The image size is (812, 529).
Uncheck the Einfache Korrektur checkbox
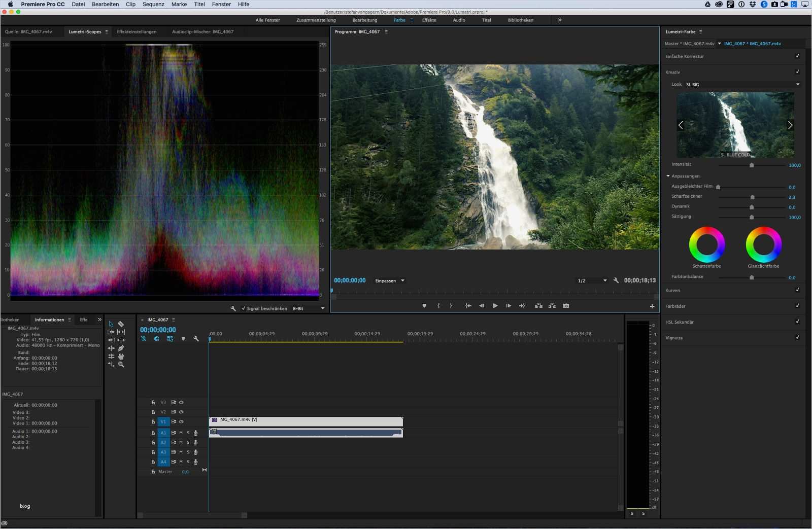tap(798, 56)
